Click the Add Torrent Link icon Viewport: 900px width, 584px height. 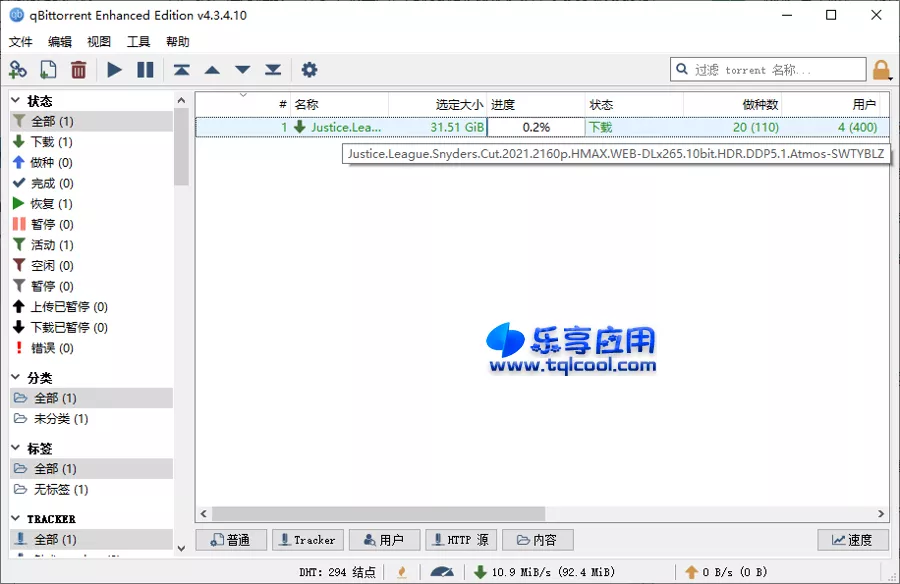(20, 69)
